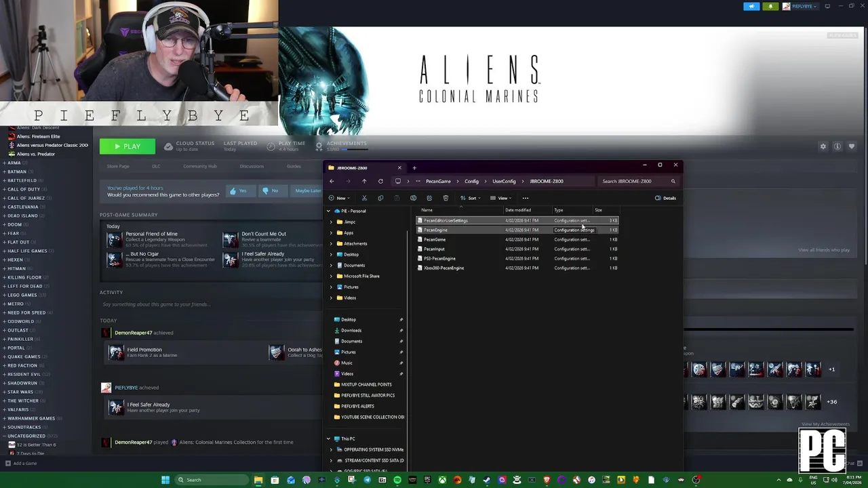Viewport: 868px width, 488px height.
Task: Expand the Jimpc folder in navigation pane
Action: pyautogui.click(x=332, y=222)
